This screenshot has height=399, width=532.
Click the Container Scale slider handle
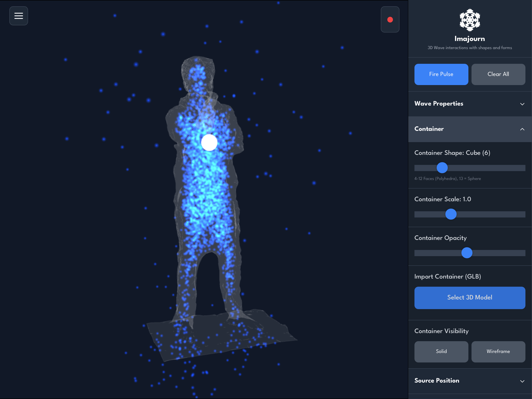[451, 214]
